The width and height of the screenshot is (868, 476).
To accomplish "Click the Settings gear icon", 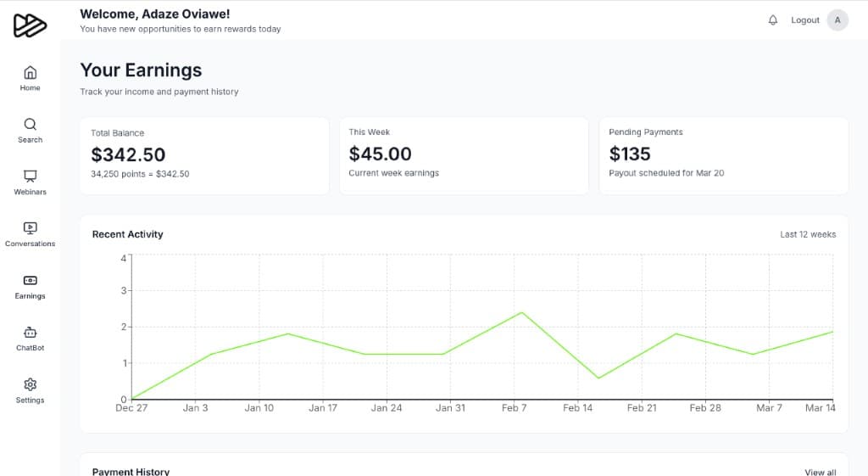I will (x=30, y=384).
